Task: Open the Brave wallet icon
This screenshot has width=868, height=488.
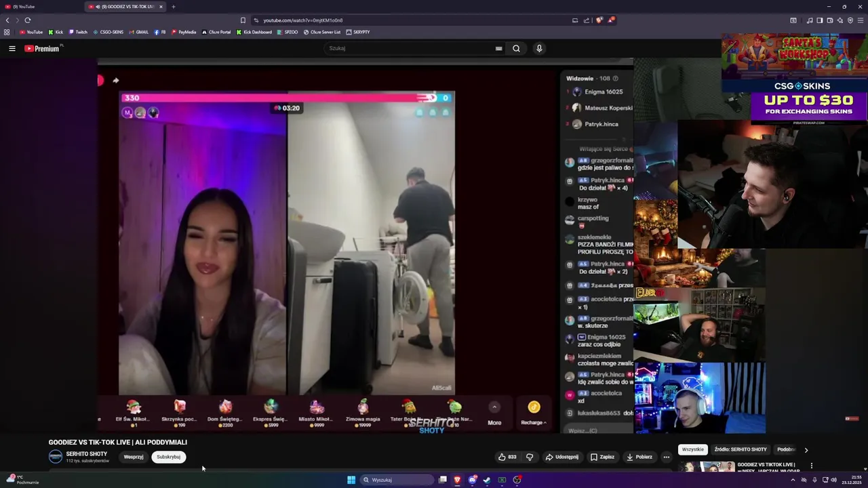Action: 829,20
